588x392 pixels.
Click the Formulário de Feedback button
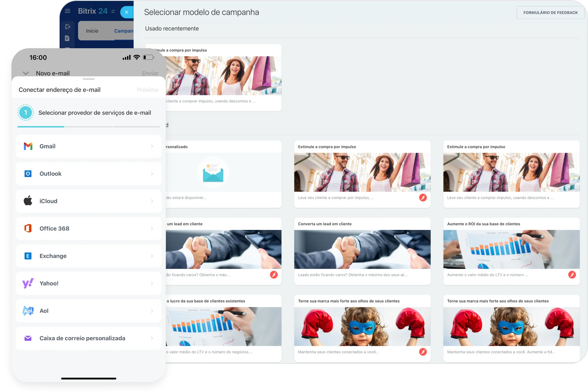point(550,13)
